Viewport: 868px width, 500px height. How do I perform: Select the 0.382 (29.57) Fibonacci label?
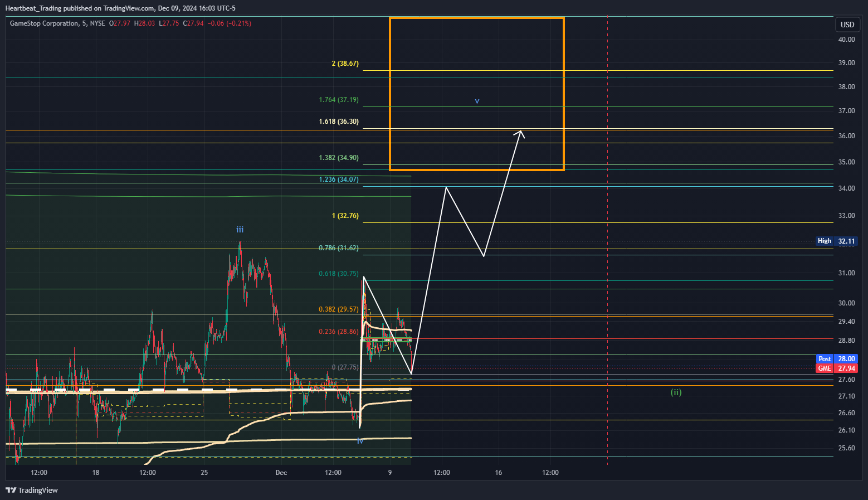[339, 309]
